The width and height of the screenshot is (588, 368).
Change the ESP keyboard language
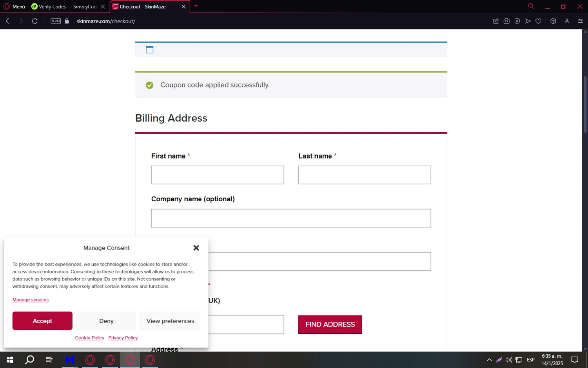pos(531,360)
